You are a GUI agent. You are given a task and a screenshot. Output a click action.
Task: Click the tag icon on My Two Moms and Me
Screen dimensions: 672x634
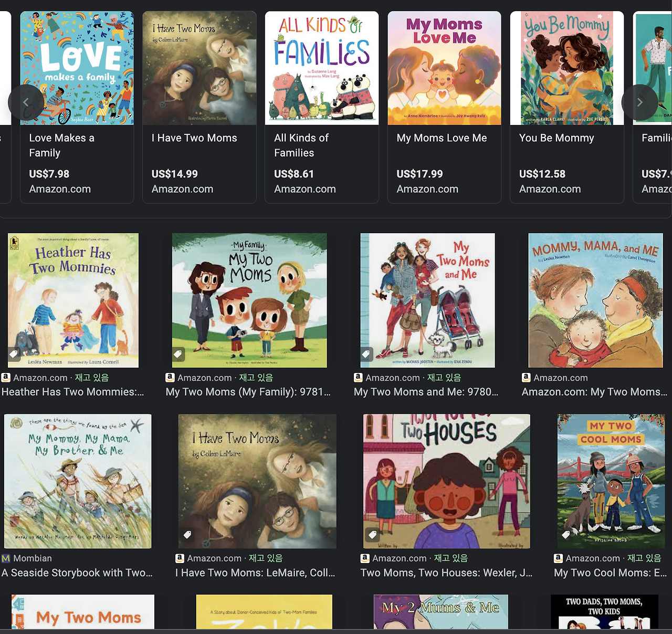click(x=366, y=354)
